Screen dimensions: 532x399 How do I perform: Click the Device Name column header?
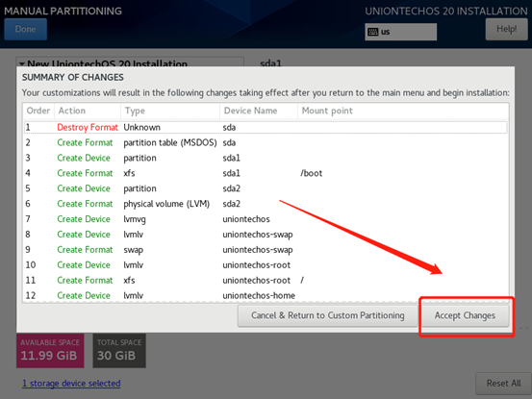point(259,111)
